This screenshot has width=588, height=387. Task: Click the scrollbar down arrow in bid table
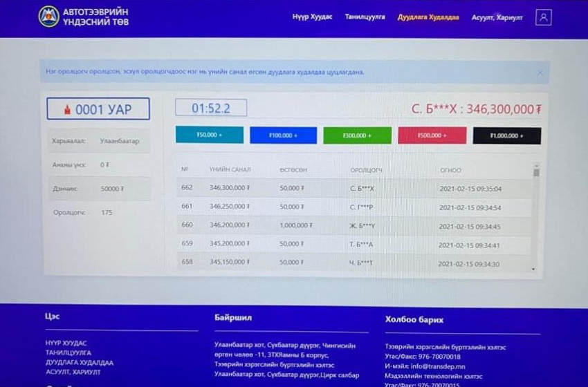[x=533, y=270]
